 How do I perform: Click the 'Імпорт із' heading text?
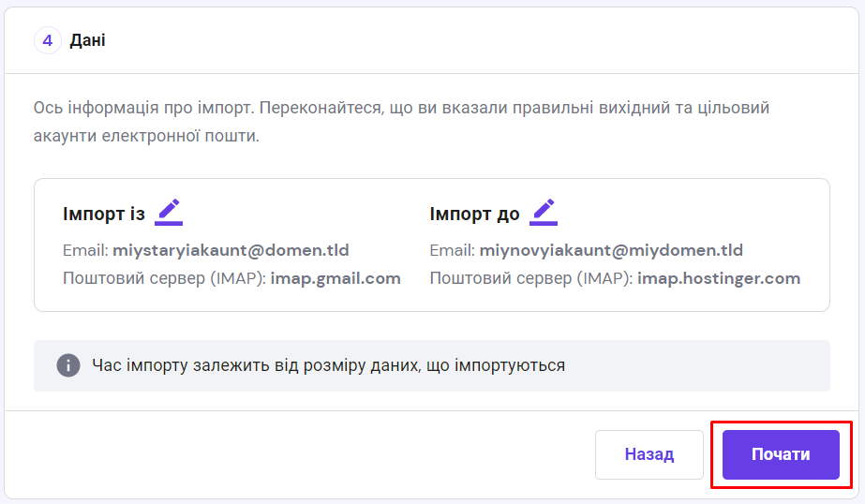click(x=104, y=215)
